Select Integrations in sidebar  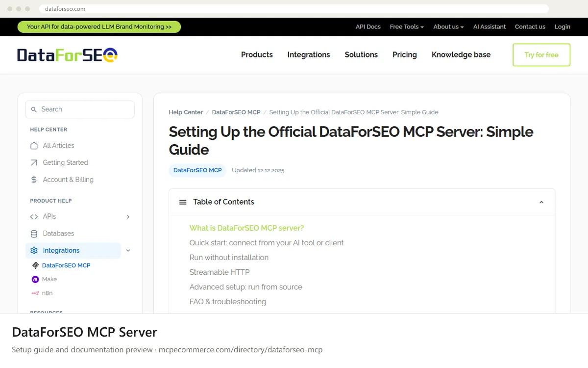pyautogui.click(x=73, y=250)
